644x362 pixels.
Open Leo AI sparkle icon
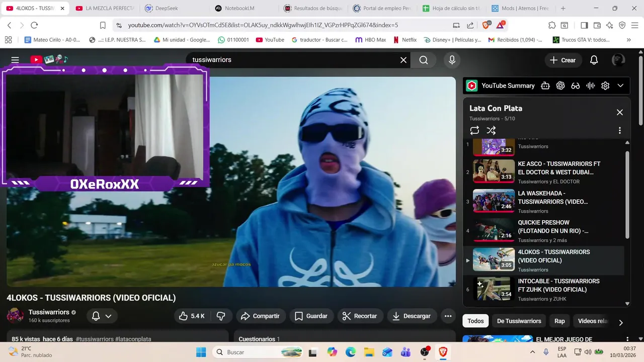coord(610,25)
